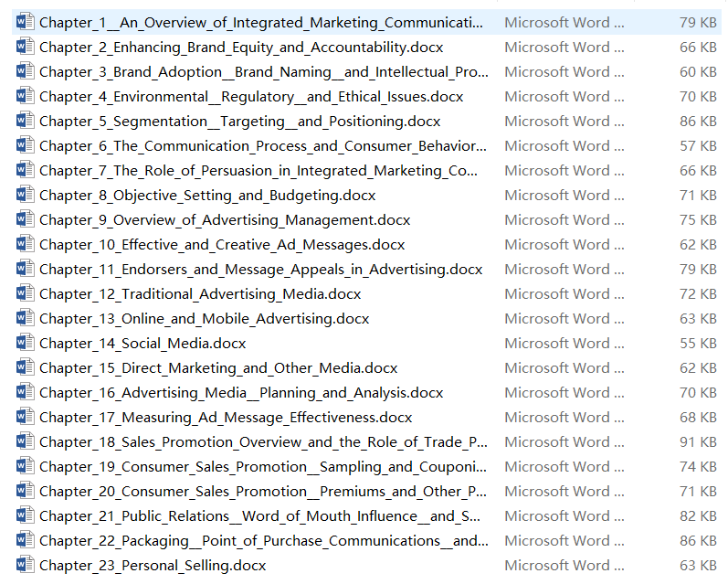Click the Word icon beside Chapter_22_Packaging
Viewport: 728px width, 584px height.
(x=25, y=539)
